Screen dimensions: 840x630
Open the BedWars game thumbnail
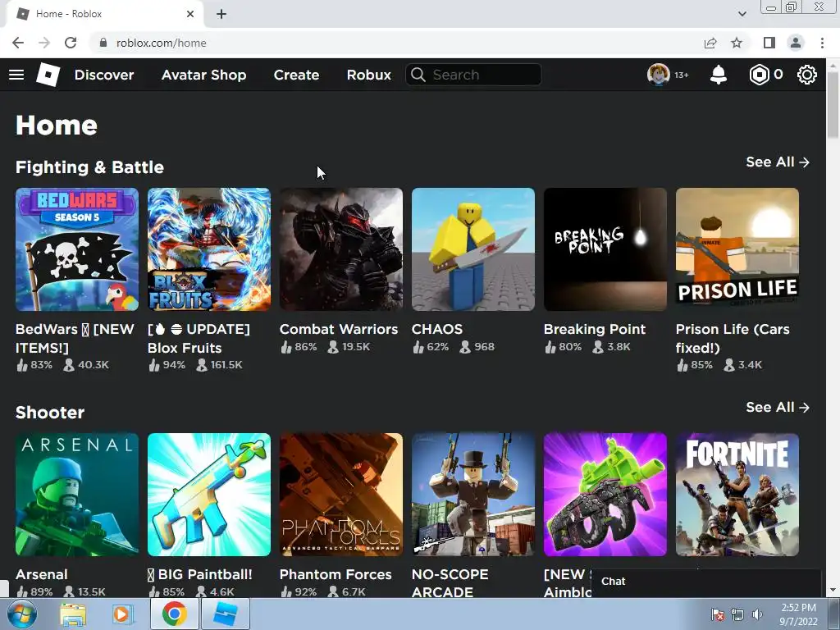click(77, 249)
